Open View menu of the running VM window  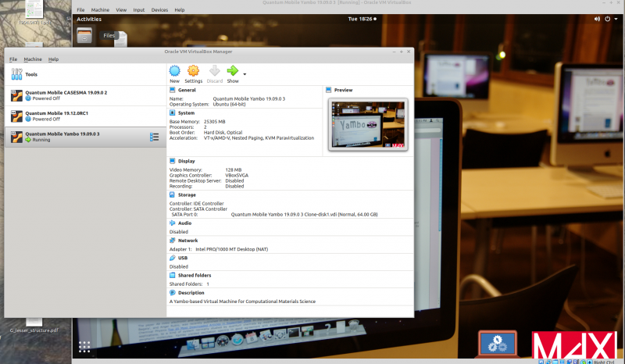121,9
